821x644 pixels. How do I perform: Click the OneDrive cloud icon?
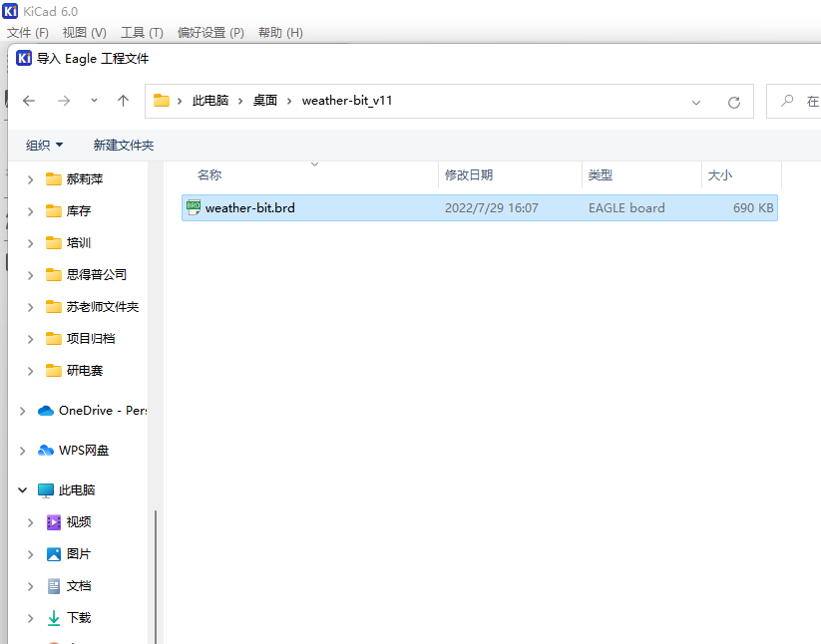pyautogui.click(x=46, y=411)
